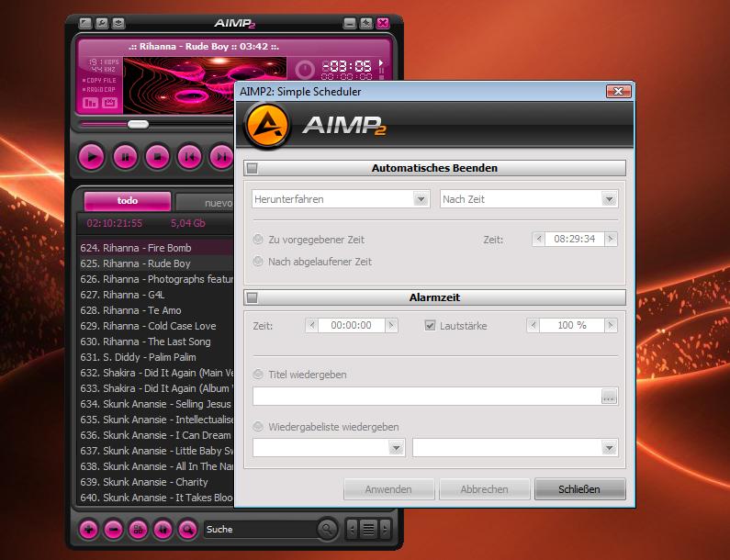Click the utilities icon beside the wrench
Image resolution: width=730 pixels, height=560 pixels.
tap(118, 23)
